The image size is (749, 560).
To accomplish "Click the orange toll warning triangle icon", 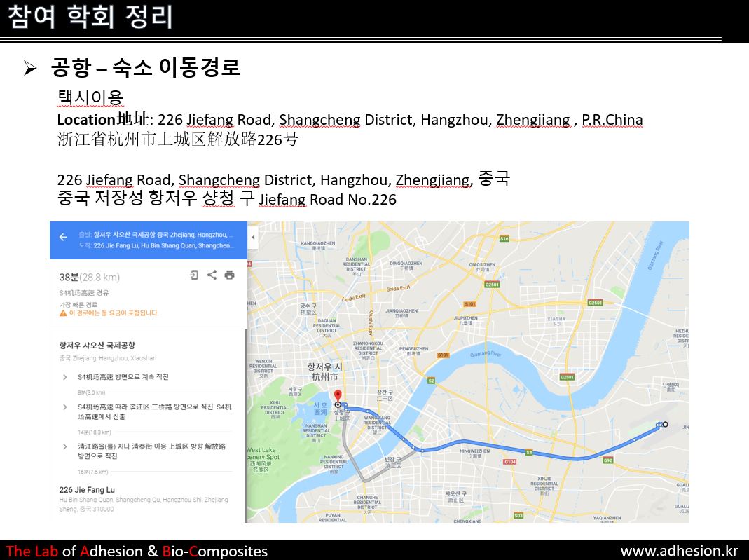I will click(63, 313).
